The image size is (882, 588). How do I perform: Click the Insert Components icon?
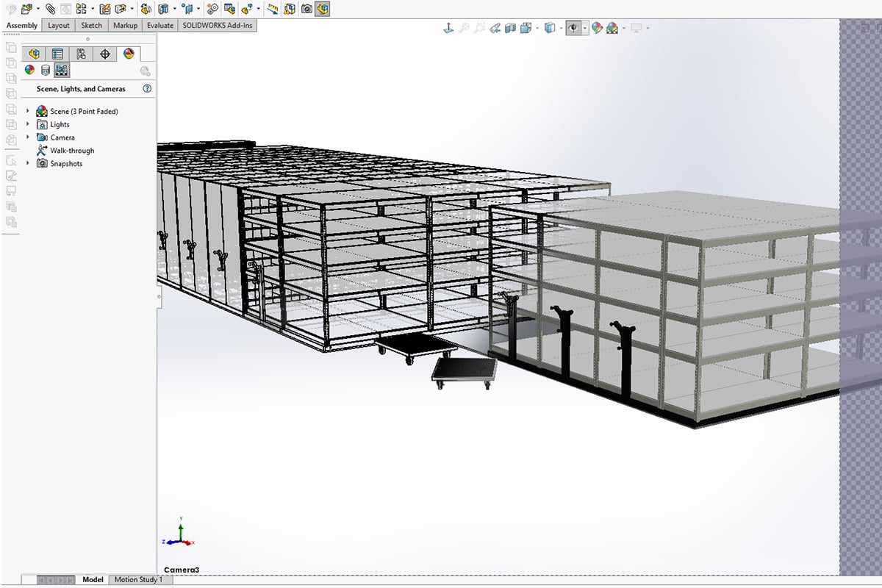point(26,10)
